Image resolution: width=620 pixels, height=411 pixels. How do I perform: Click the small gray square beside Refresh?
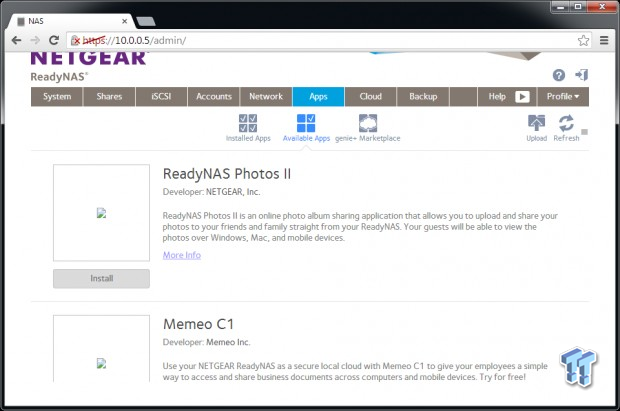(x=584, y=132)
